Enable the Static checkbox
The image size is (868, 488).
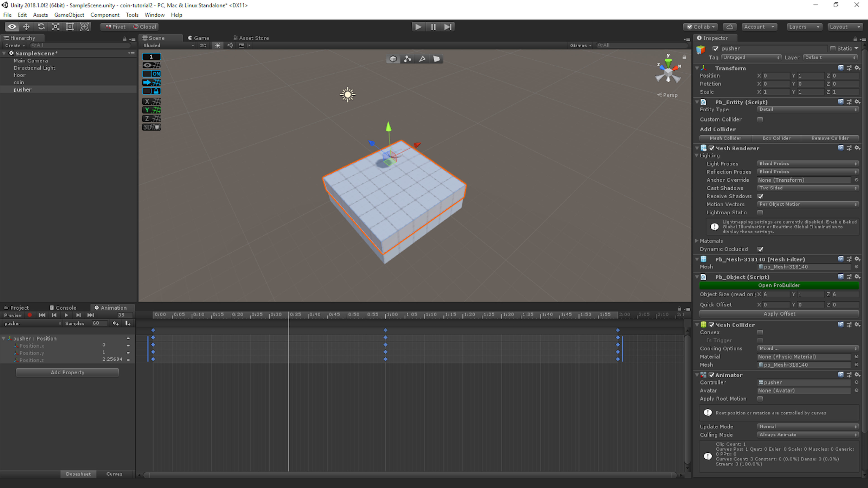[x=833, y=49]
